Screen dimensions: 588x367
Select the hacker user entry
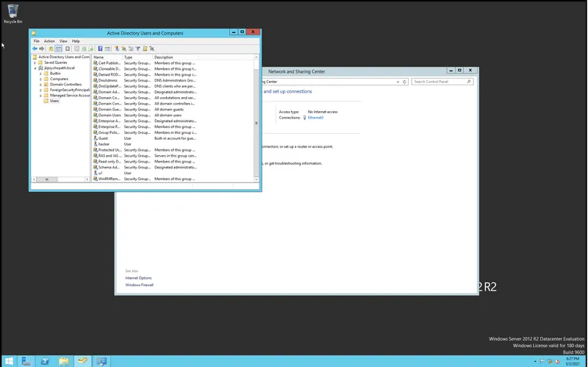(104, 144)
